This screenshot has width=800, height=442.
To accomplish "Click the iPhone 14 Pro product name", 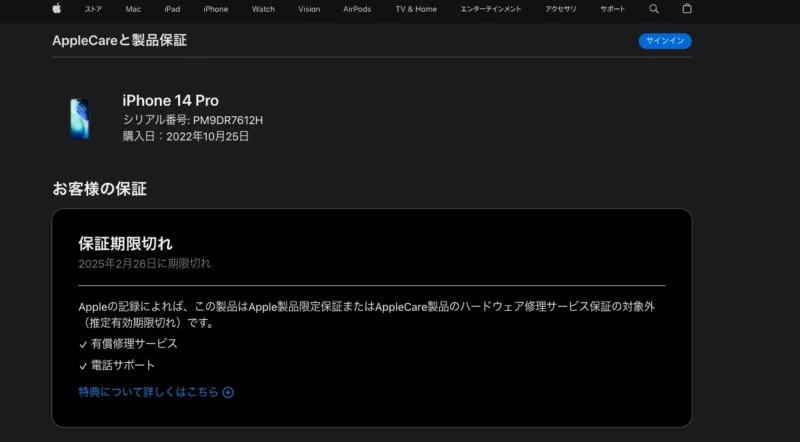I will click(x=170, y=101).
